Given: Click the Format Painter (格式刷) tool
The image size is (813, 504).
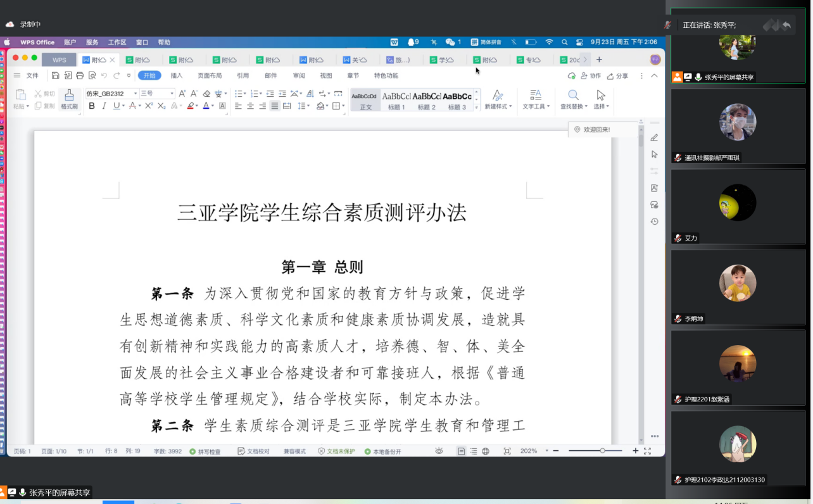Looking at the screenshot, I should pos(69,99).
